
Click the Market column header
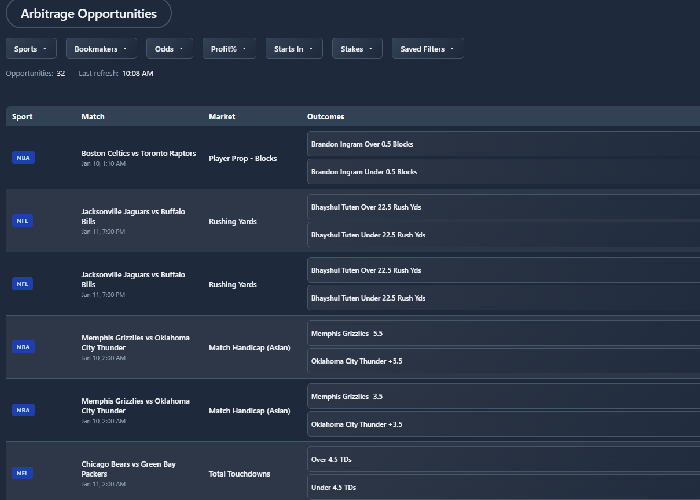222,117
